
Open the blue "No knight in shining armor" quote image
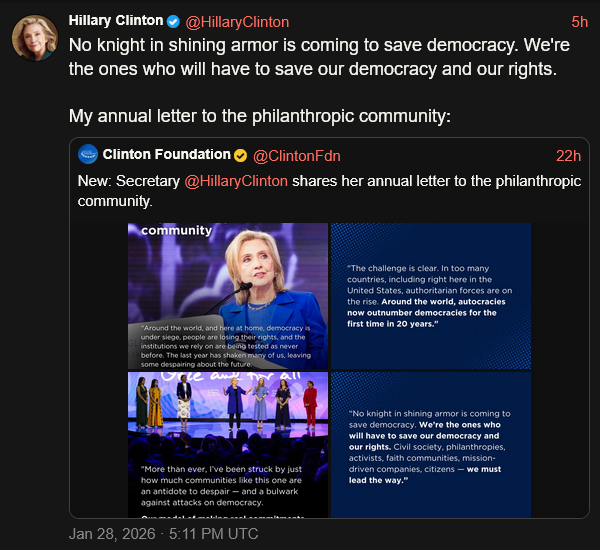click(430, 445)
